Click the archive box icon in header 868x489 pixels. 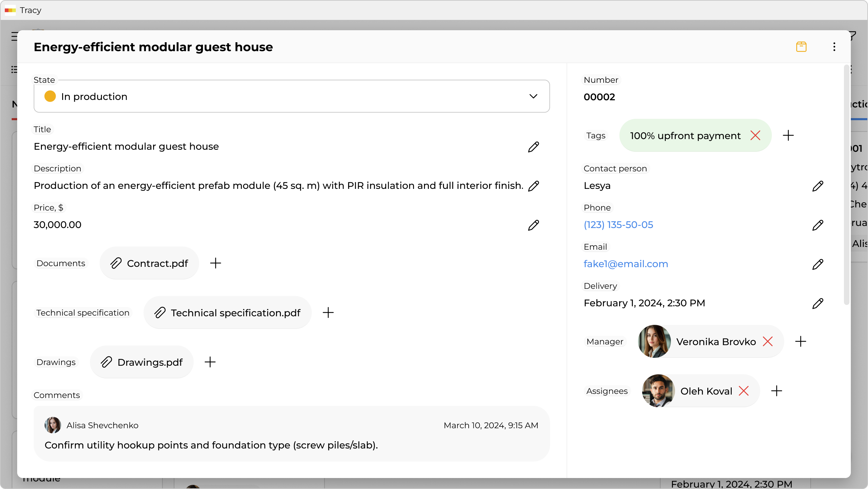tap(801, 47)
